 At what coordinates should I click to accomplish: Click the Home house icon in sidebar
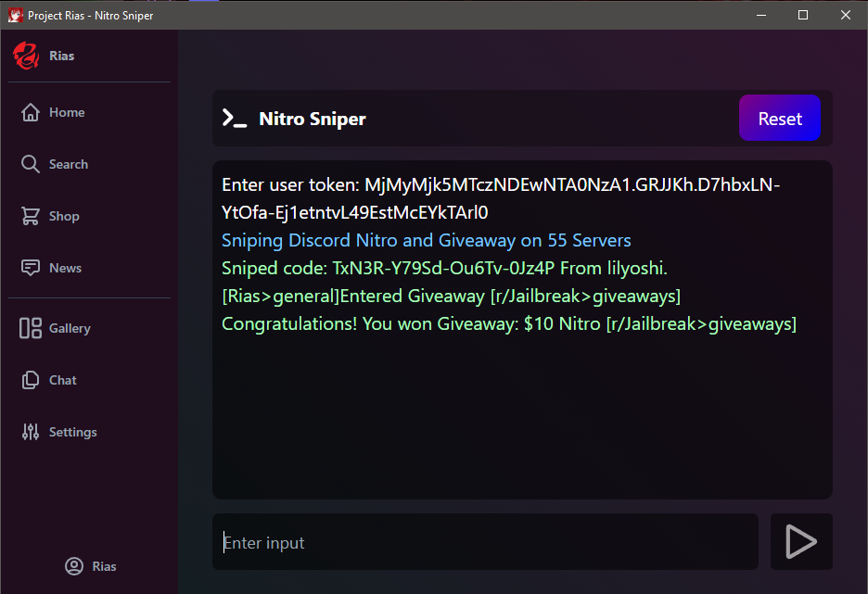[31, 112]
